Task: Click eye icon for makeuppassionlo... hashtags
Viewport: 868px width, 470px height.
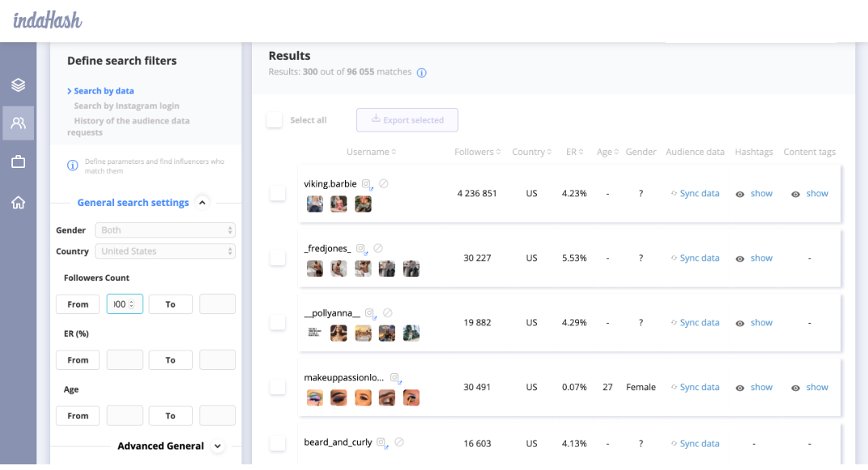Action: pyautogui.click(x=740, y=388)
